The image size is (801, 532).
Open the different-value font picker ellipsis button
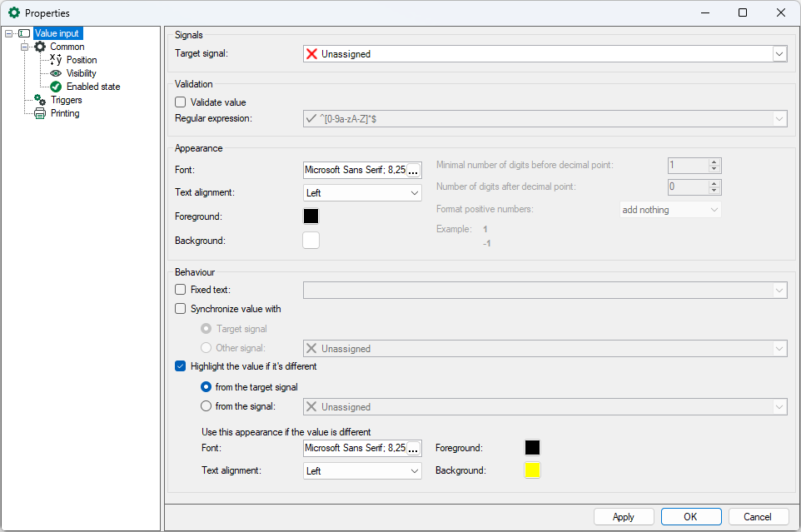pyautogui.click(x=413, y=448)
